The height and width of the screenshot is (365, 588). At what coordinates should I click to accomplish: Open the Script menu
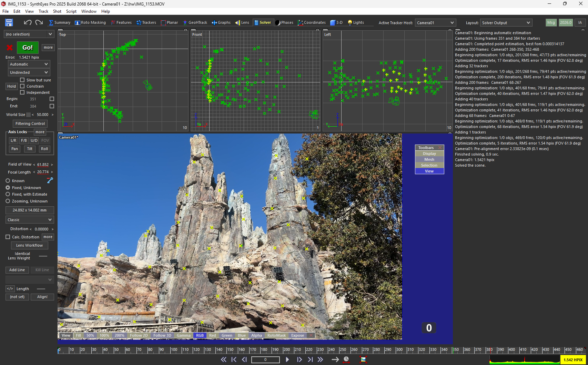[x=71, y=11]
